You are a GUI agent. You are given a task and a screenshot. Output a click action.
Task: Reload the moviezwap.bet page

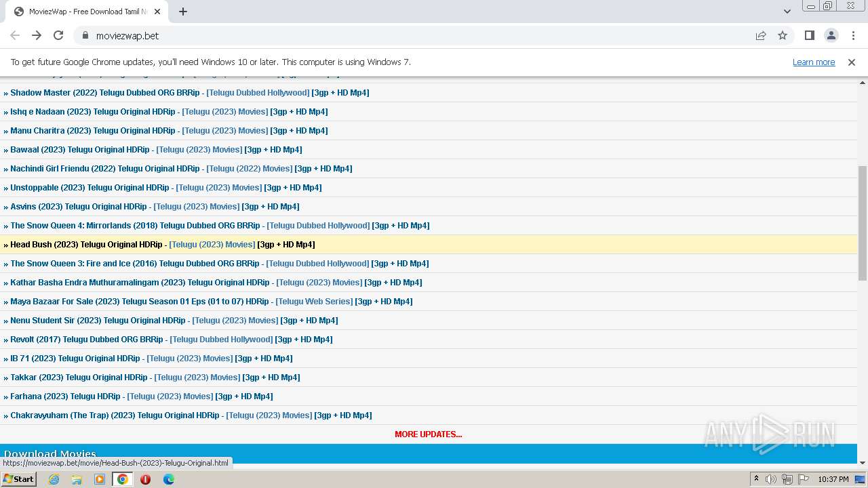click(x=58, y=35)
